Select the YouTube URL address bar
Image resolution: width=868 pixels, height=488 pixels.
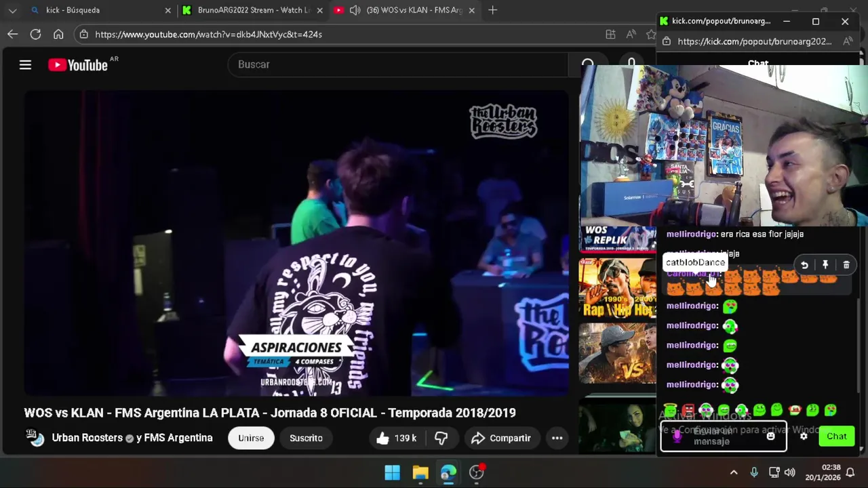coord(208,34)
